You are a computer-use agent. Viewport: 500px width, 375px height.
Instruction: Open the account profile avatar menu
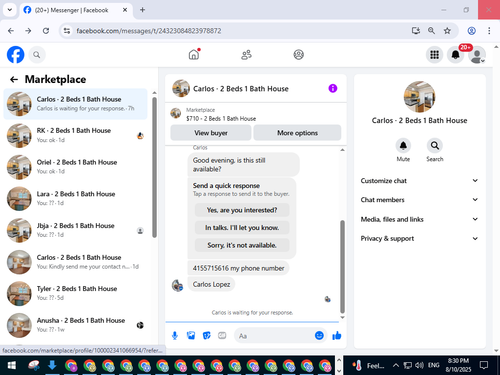coord(477,55)
